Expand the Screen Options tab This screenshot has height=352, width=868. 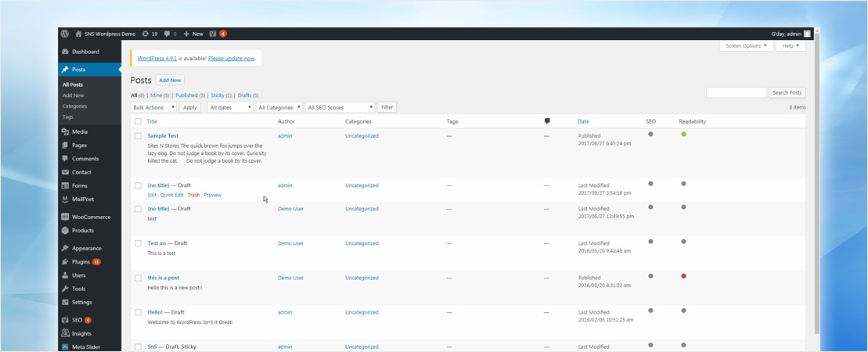[x=745, y=45]
